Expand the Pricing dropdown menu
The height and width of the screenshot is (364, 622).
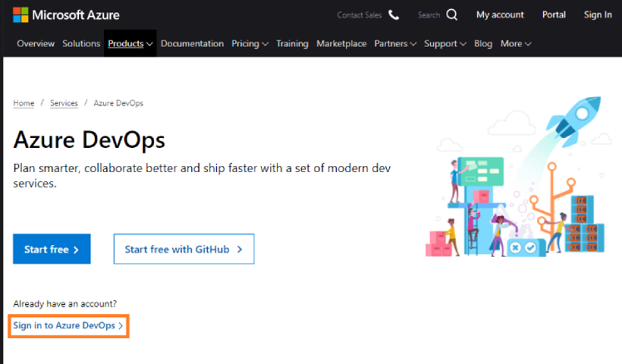[x=250, y=43]
